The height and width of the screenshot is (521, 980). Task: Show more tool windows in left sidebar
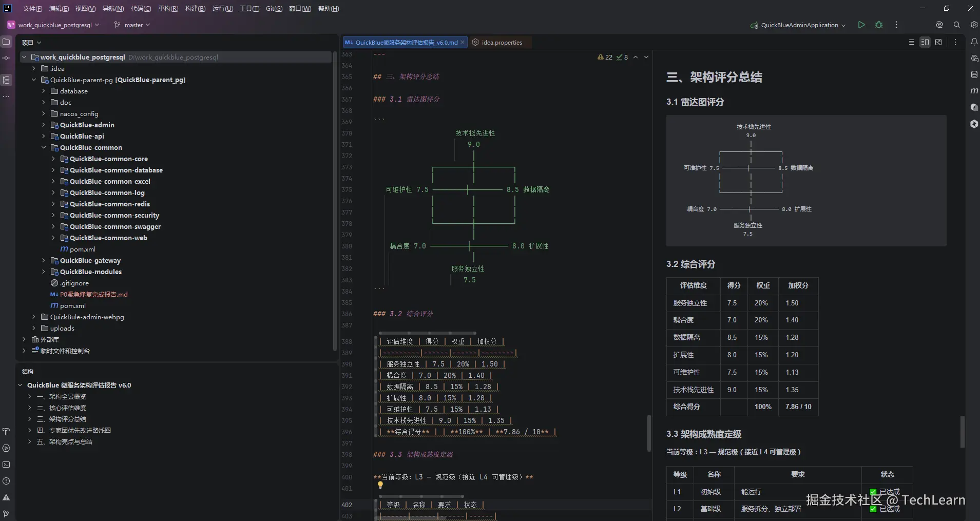pos(6,97)
